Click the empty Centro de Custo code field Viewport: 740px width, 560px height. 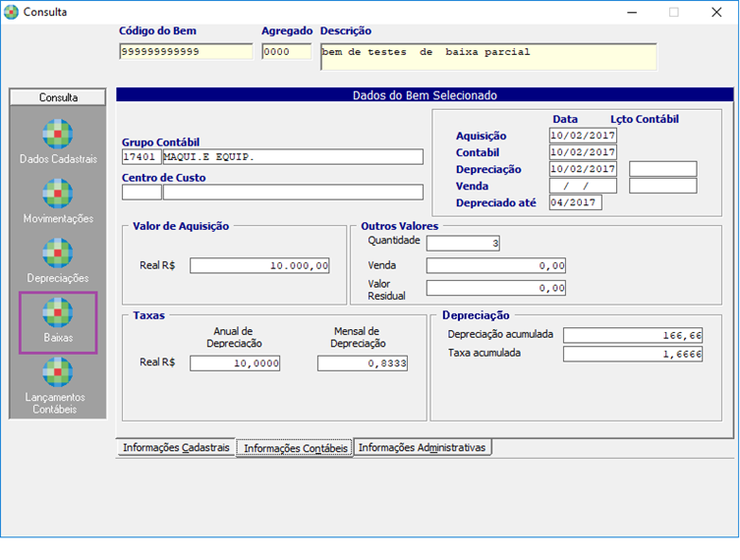[142, 192]
